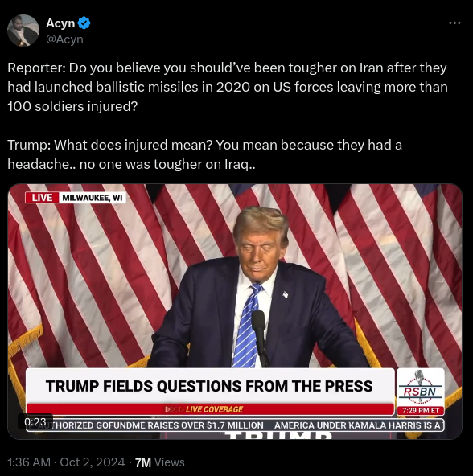473x476 pixels.
Task: Click the blue verified checkmark badge
Action: [x=84, y=23]
